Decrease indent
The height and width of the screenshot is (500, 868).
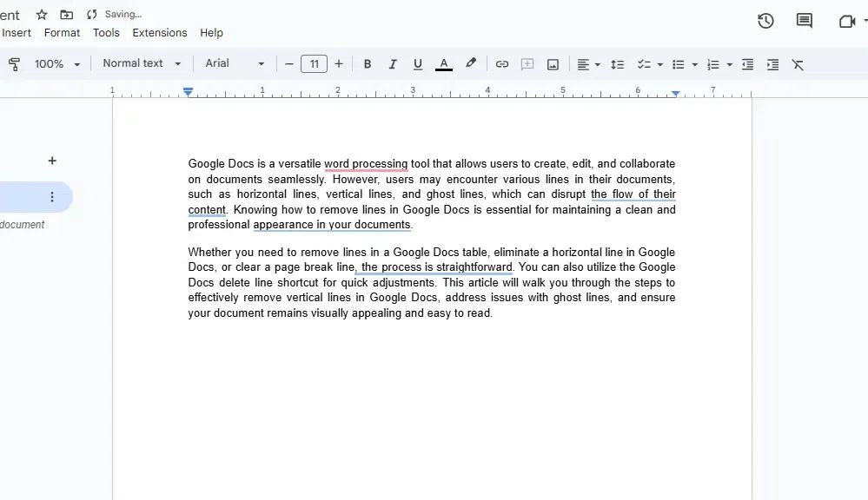pos(747,65)
